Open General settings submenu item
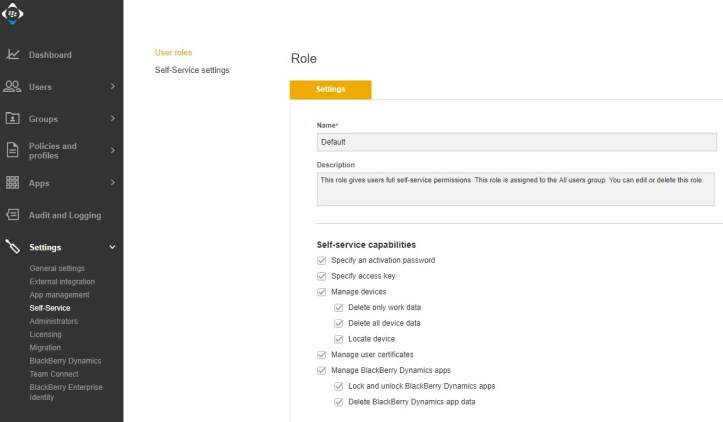723x422 pixels. 57,268
